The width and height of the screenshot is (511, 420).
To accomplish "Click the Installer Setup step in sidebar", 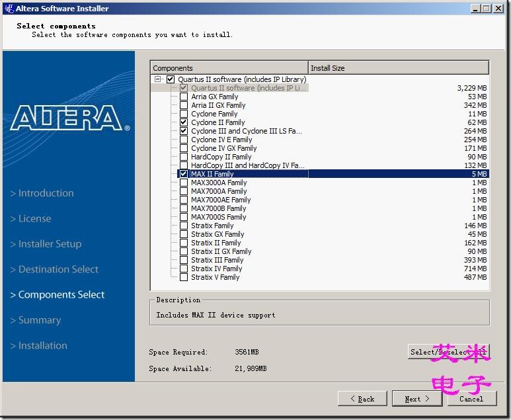I will (46, 244).
